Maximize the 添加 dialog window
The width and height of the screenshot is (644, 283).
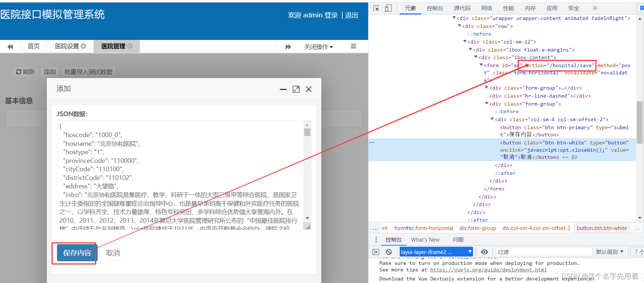(x=296, y=89)
